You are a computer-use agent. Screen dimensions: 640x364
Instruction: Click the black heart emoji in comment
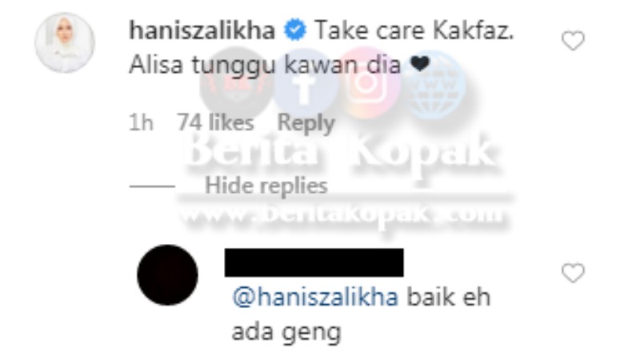tap(419, 64)
